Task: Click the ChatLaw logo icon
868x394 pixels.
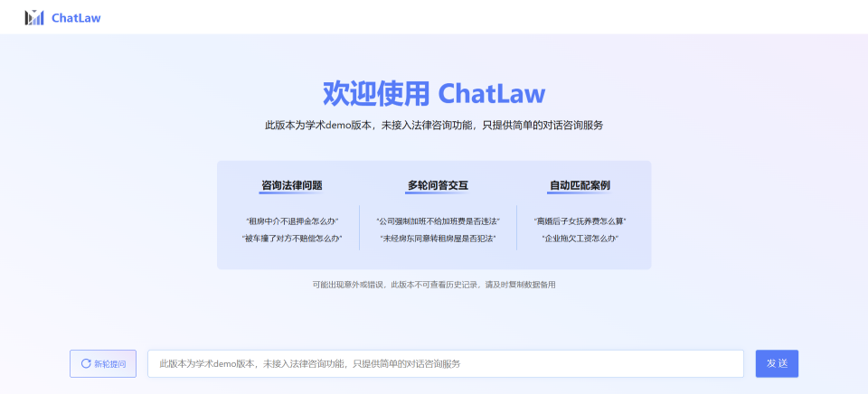Action: pyautogui.click(x=34, y=18)
